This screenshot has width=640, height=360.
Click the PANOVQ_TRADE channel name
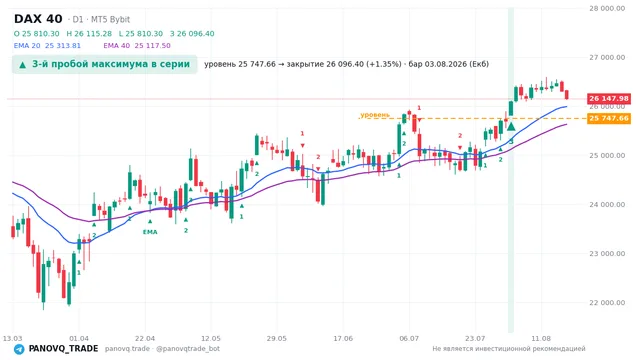(x=63, y=349)
